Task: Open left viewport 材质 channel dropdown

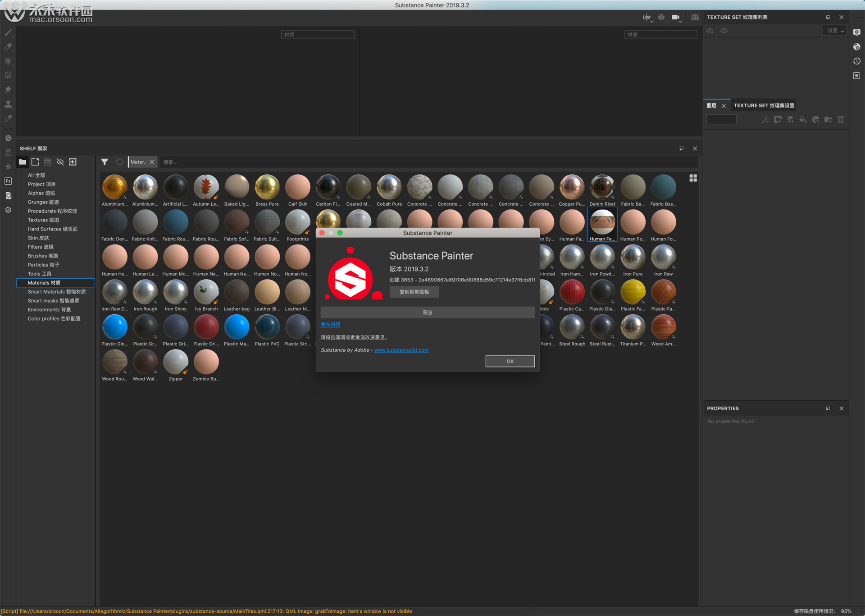Action: 318,35
